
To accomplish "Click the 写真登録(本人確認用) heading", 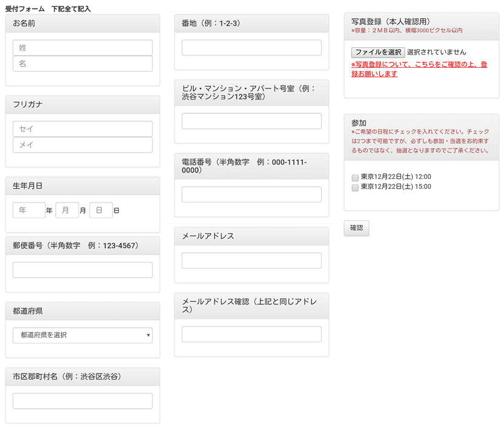I will (x=391, y=22).
